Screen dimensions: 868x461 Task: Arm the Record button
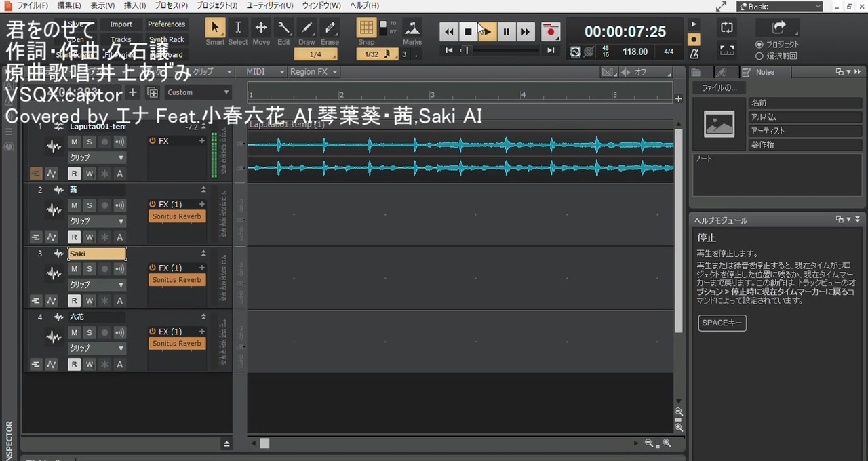click(551, 31)
